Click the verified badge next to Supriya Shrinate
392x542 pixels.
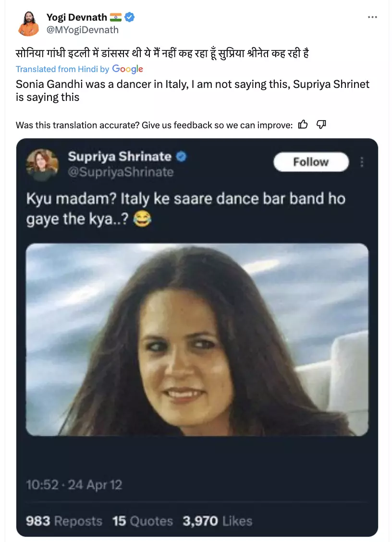pos(182,157)
